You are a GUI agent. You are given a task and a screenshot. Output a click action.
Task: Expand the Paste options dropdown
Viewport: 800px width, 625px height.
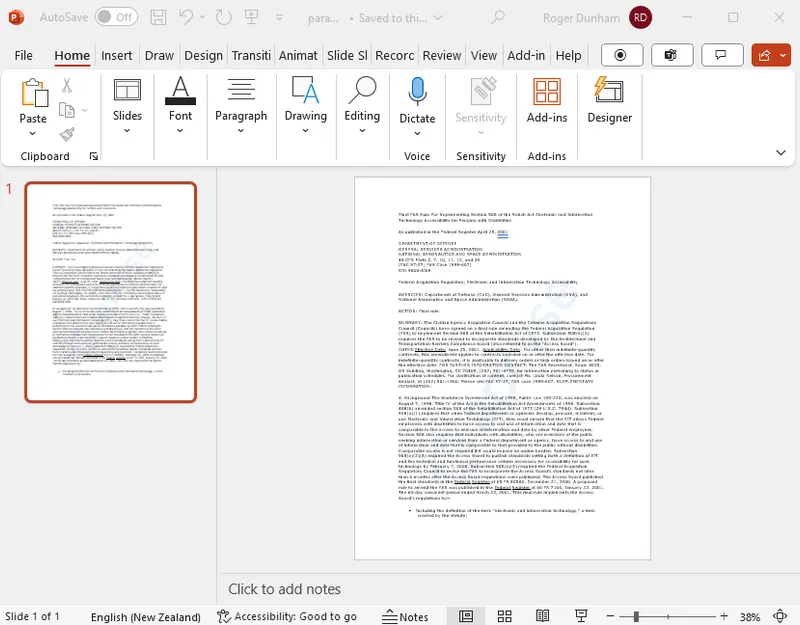33,131
